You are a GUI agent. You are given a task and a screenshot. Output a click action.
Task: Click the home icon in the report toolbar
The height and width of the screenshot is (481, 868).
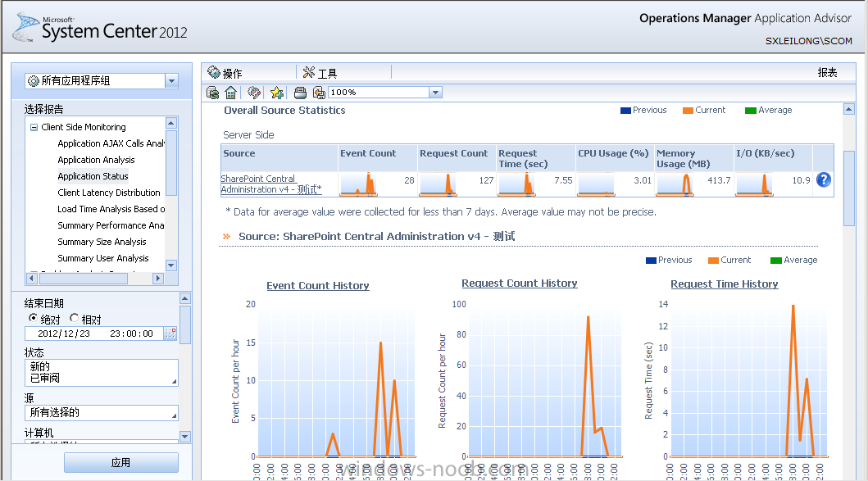[231, 93]
